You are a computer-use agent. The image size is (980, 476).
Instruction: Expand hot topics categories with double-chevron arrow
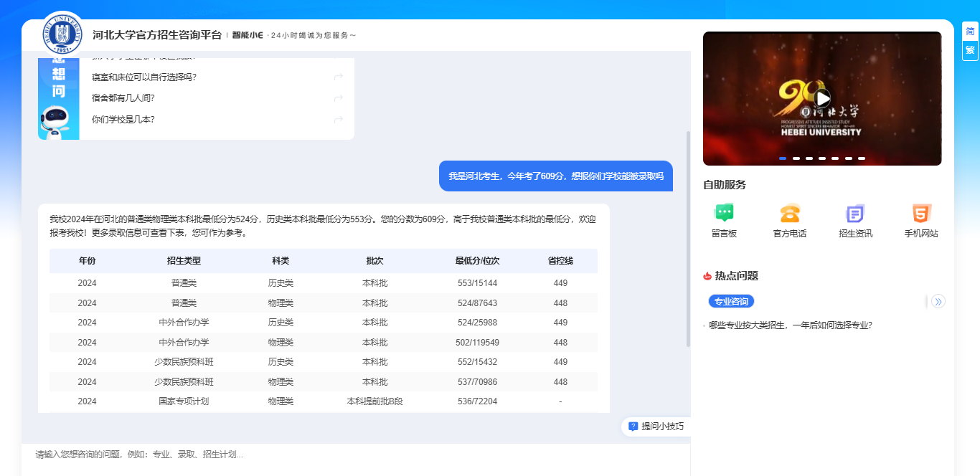[x=938, y=302]
